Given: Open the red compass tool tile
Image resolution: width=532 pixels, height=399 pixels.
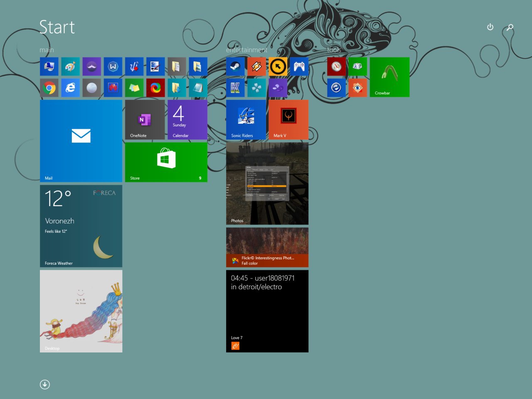Looking at the screenshot, I should point(336,66).
